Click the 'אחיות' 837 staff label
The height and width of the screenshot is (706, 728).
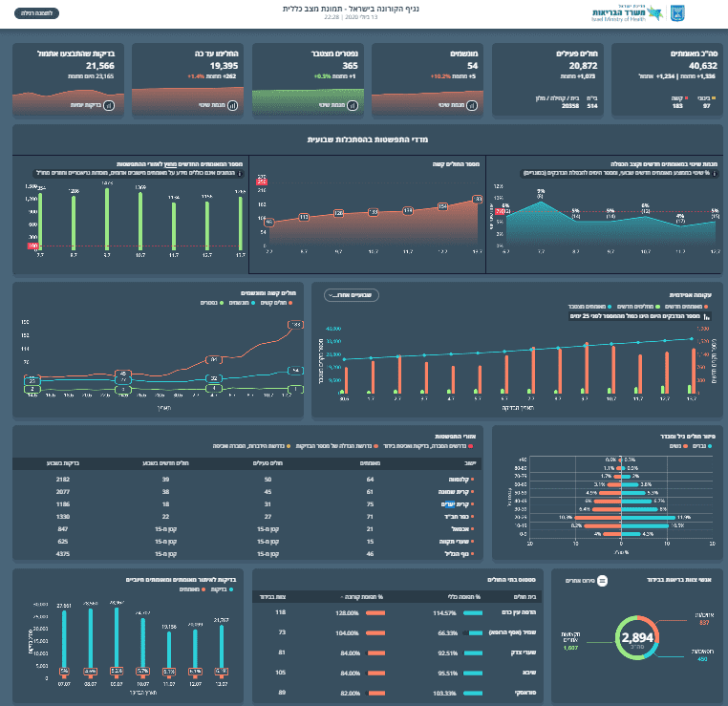coord(704,619)
